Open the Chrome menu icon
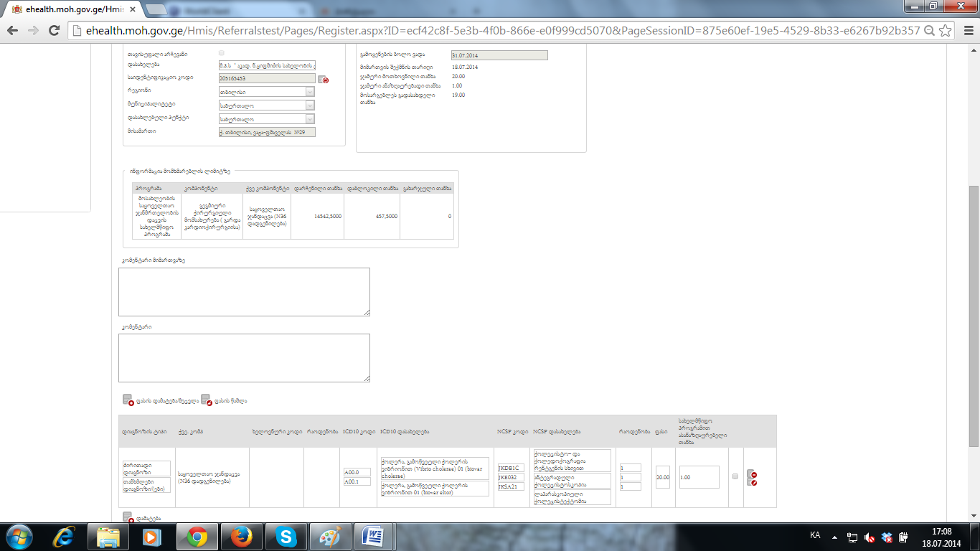 [966, 30]
